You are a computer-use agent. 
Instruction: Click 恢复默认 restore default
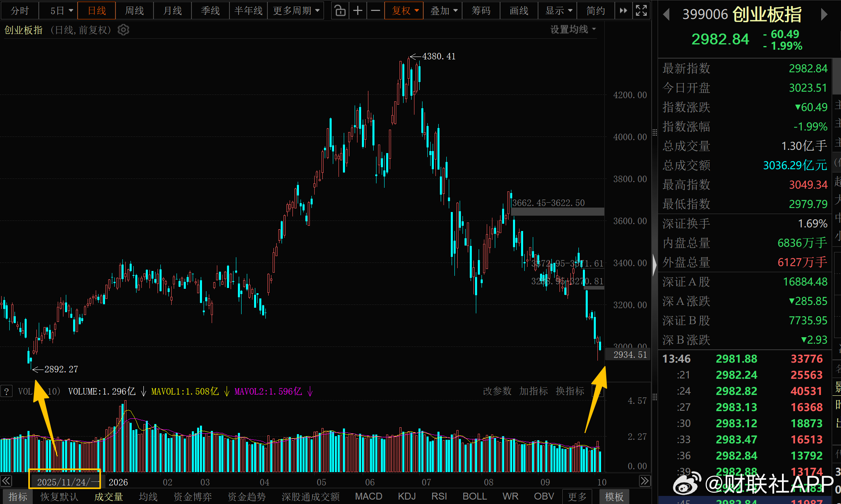click(x=59, y=497)
